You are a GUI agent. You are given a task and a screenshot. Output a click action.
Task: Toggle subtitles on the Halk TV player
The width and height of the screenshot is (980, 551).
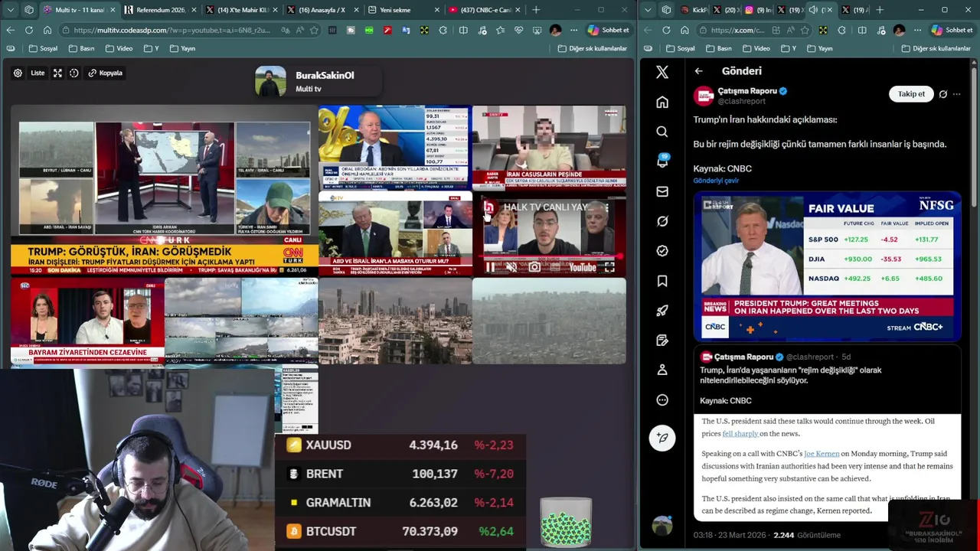[555, 267]
